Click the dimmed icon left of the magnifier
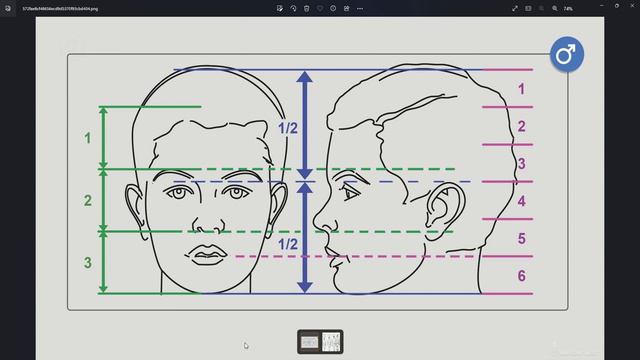This screenshot has width=640, height=360. coord(542,8)
